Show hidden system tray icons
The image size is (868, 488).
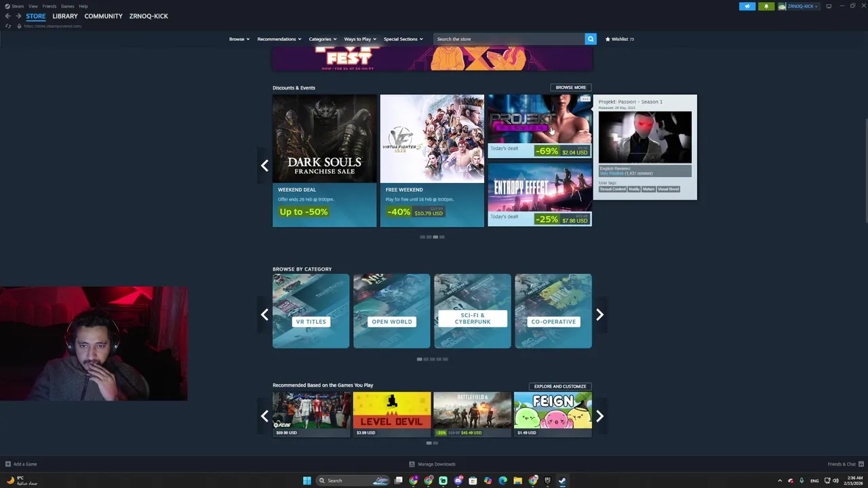[x=780, y=481]
